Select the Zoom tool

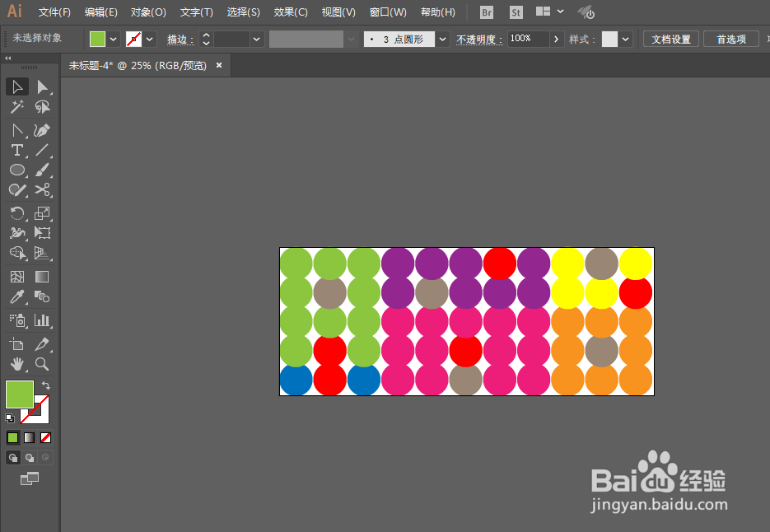coord(42,364)
